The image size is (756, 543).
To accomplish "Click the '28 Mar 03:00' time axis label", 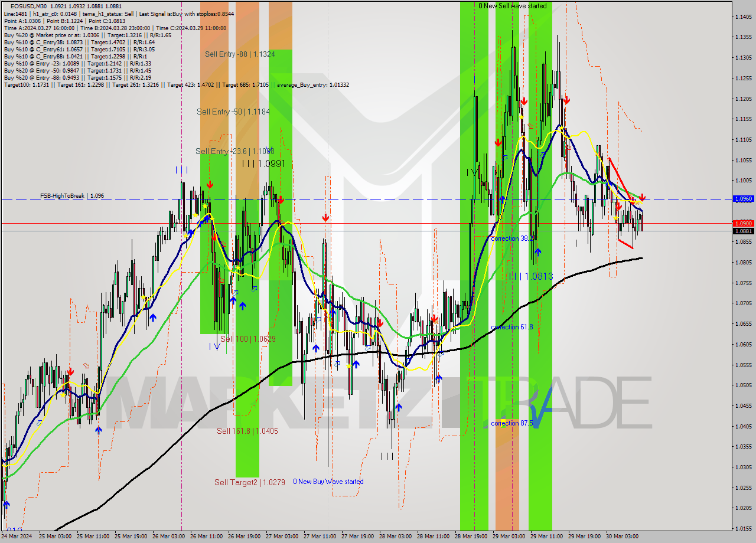I will (396, 536).
